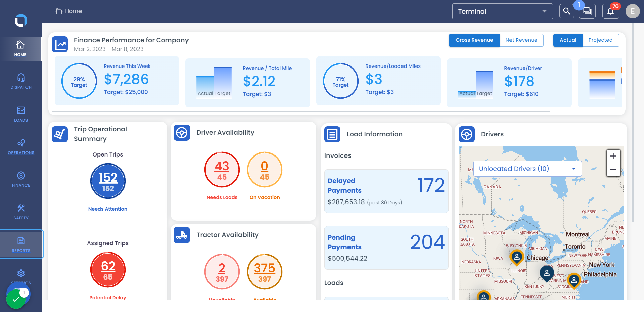
Task: Click the Trip Operational Summary icon
Action: point(60,134)
